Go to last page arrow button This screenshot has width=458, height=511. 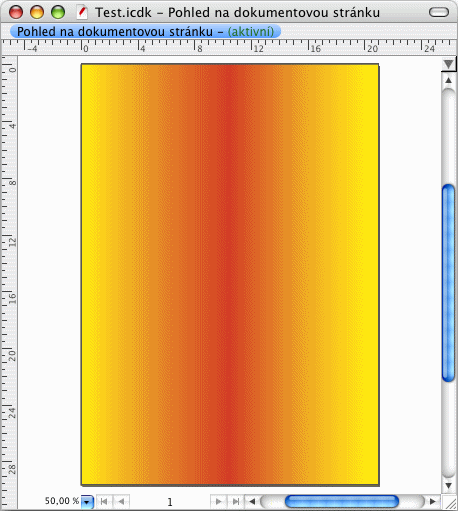coord(236,501)
